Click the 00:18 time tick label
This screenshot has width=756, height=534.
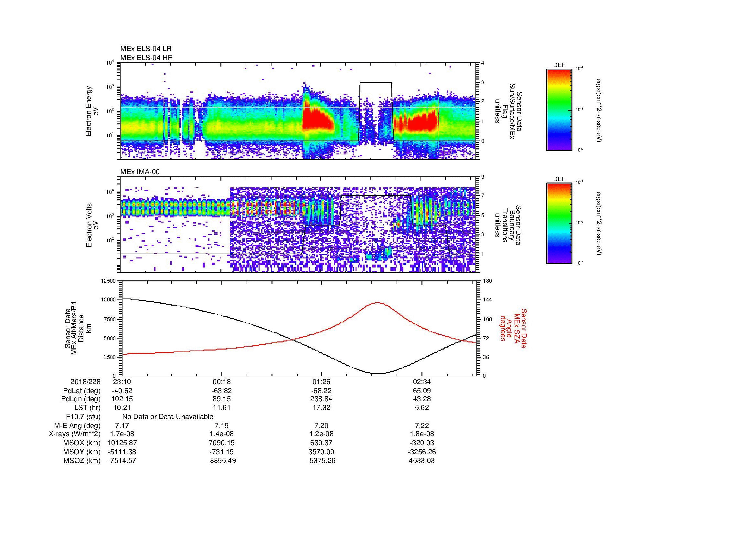[x=222, y=382]
